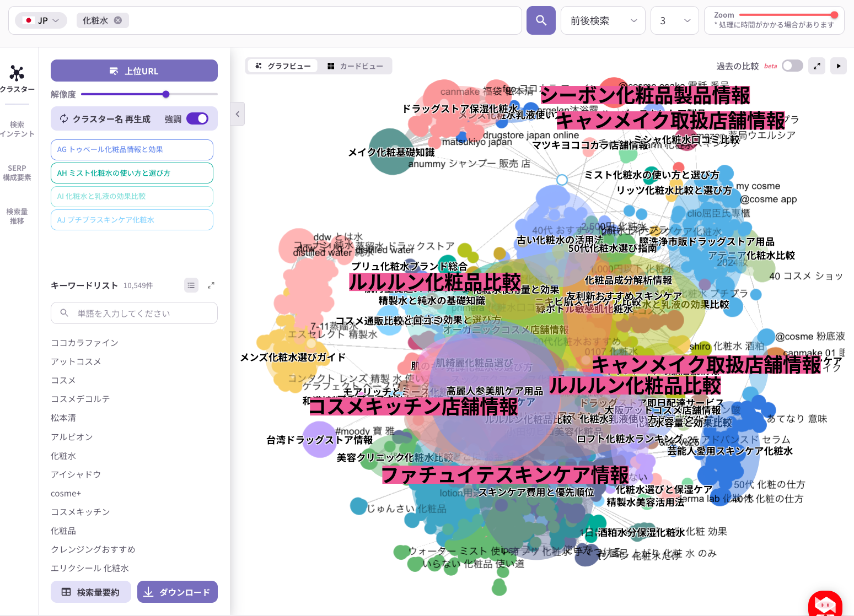The height and width of the screenshot is (616, 854).
Task: Expand the keyword list panel
Action: (211, 285)
